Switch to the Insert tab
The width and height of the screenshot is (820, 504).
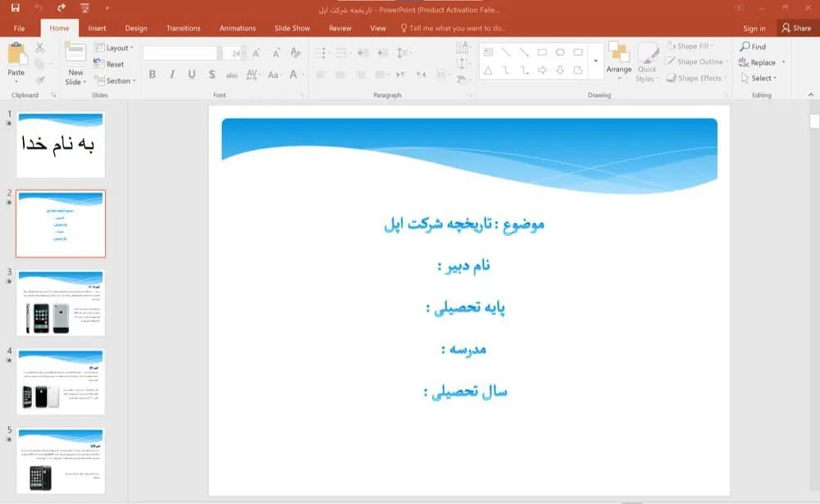(x=97, y=28)
